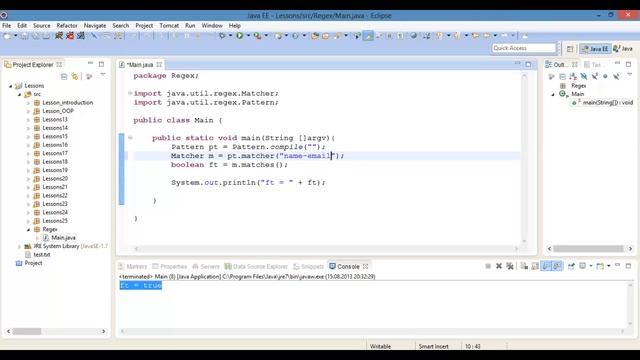This screenshot has height=360, width=640.
Task: Open the Refactor menu
Action: pyautogui.click(x=67, y=25)
